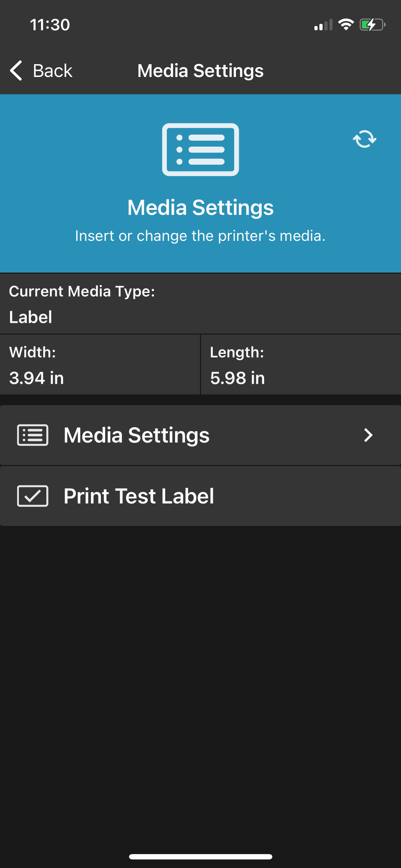
Task: Open the Media Settings menu row
Action: click(x=200, y=435)
